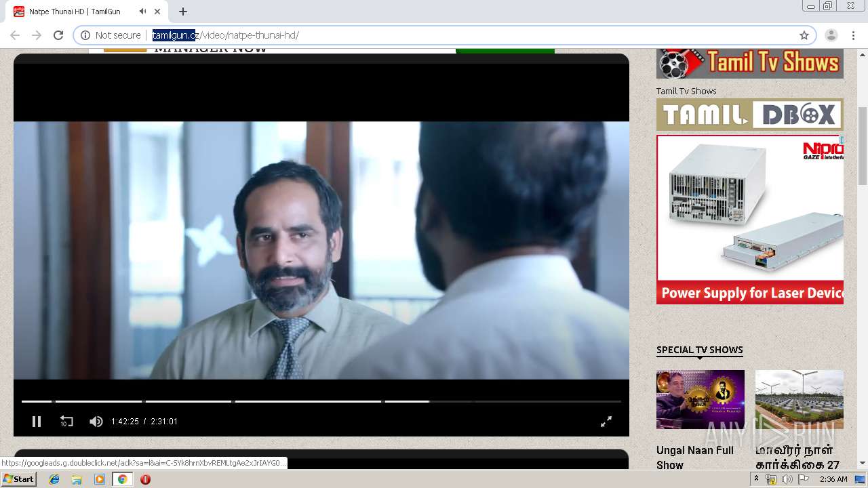Image resolution: width=868 pixels, height=488 pixels.
Task: Open a new browser tab
Action: 183,12
